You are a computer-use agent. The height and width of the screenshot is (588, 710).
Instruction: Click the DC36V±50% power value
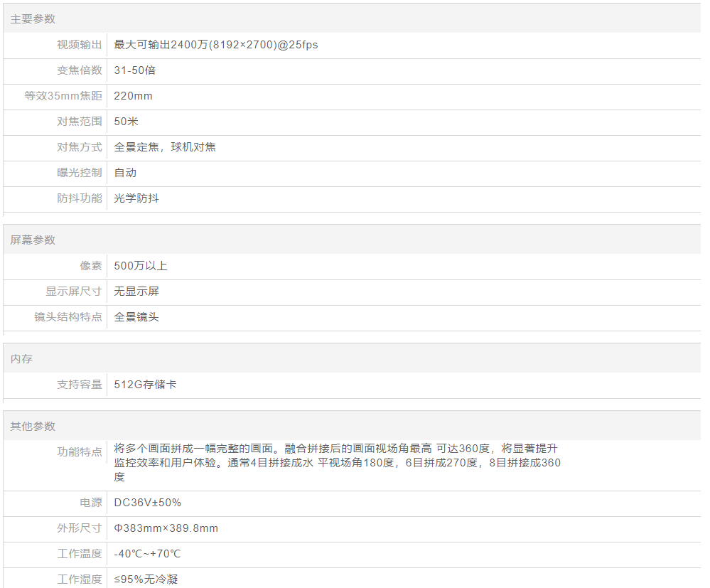pos(147,503)
